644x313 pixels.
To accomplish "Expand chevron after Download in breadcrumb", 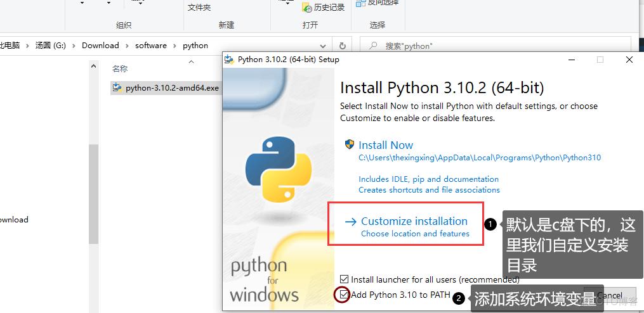I will tap(127, 46).
